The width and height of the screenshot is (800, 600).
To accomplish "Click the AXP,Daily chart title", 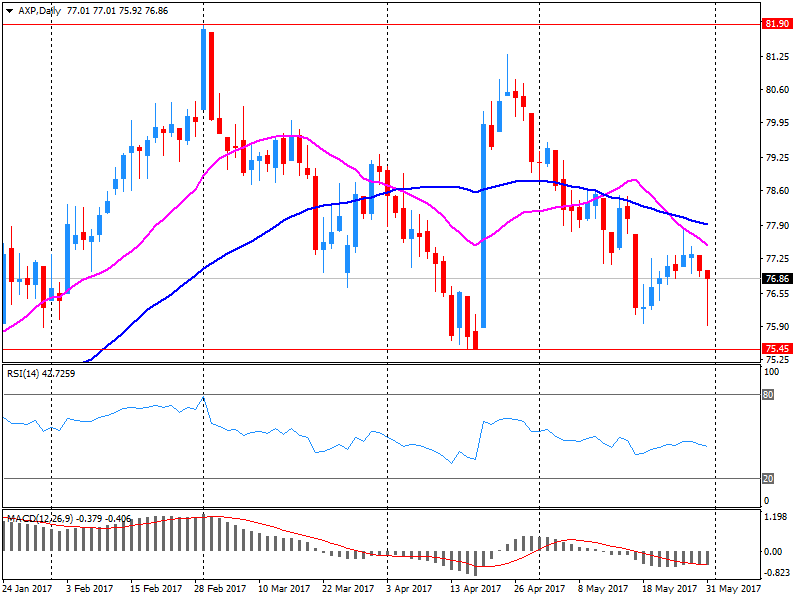I will [x=40, y=11].
